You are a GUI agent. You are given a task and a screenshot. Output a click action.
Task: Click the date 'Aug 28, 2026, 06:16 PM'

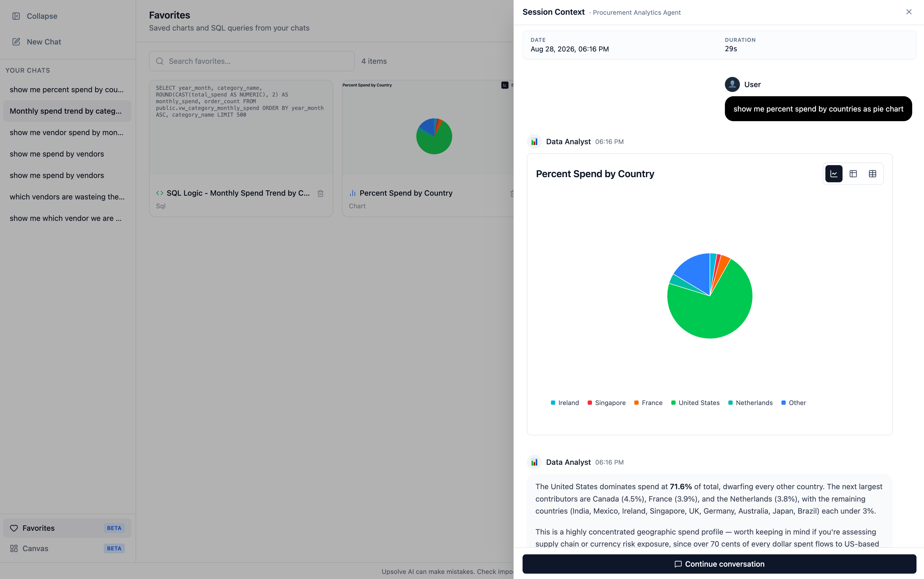(569, 49)
